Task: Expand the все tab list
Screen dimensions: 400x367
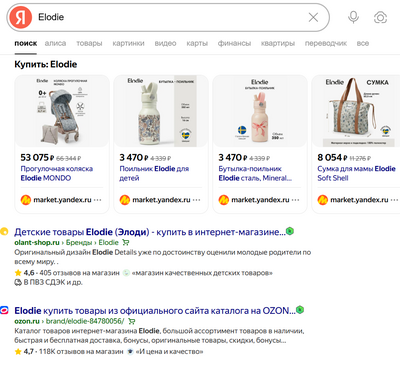Action: [363, 43]
